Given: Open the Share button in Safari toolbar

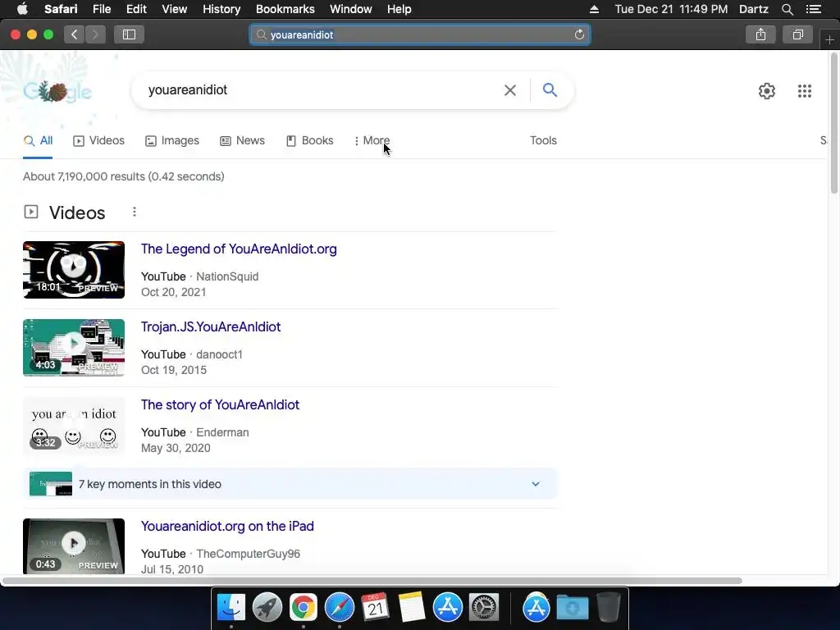Looking at the screenshot, I should (760, 34).
